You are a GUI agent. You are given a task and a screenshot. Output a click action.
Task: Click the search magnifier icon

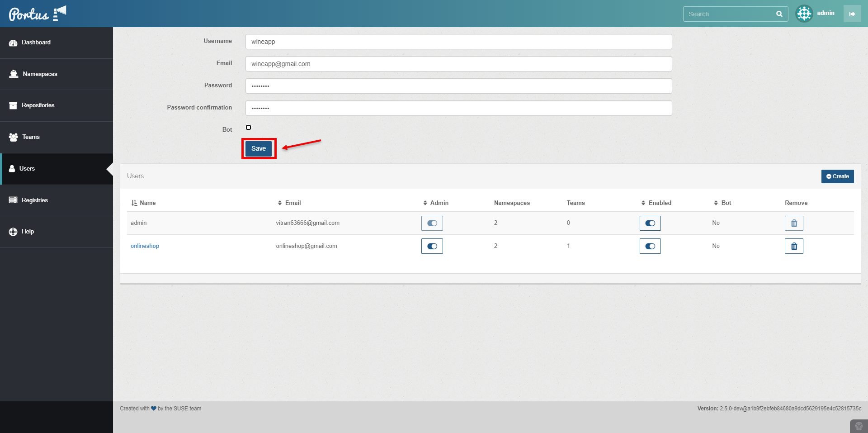pyautogui.click(x=779, y=14)
